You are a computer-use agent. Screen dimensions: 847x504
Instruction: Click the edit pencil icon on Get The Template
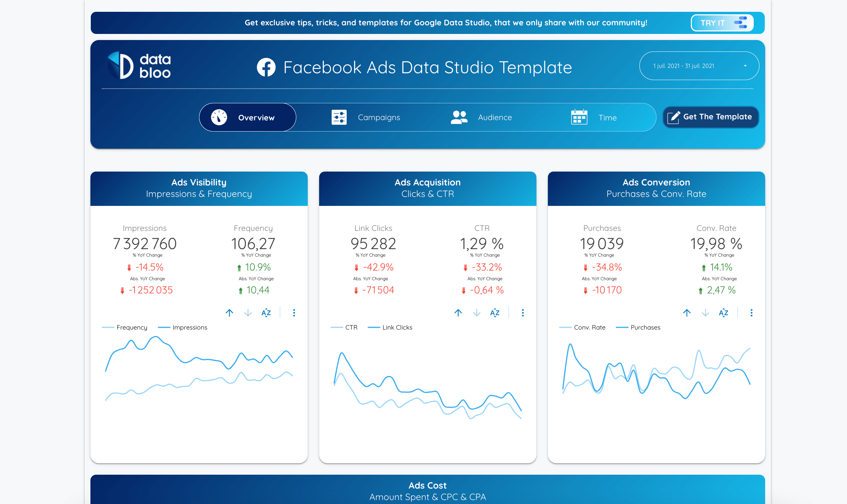[674, 117]
